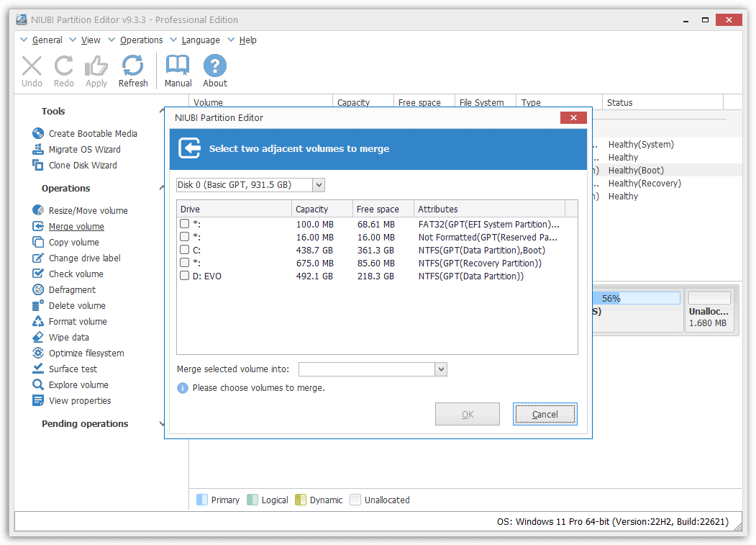Click the Format volume icon
Viewport: 756px width, 545px height.
click(x=38, y=321)
